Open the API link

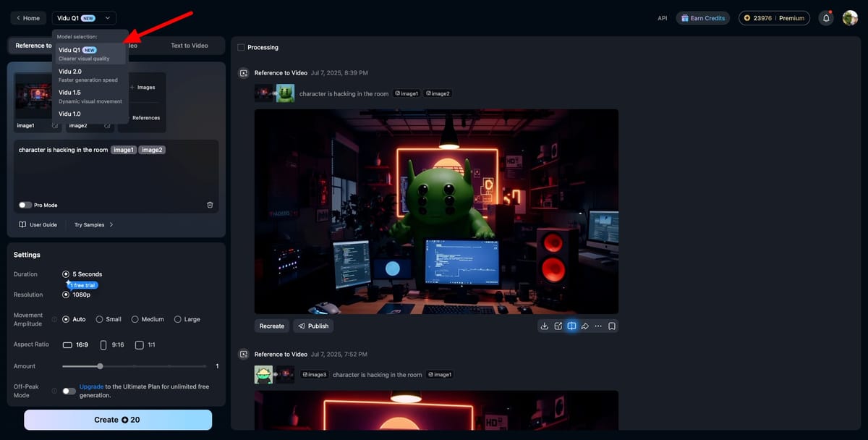(x=663, y=18)
